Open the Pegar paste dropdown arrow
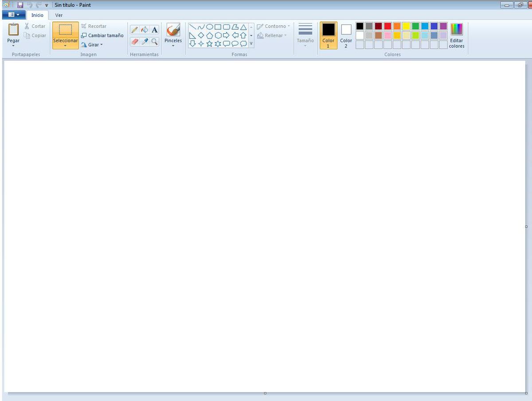 pyautogui.click(x=13, y=45)
